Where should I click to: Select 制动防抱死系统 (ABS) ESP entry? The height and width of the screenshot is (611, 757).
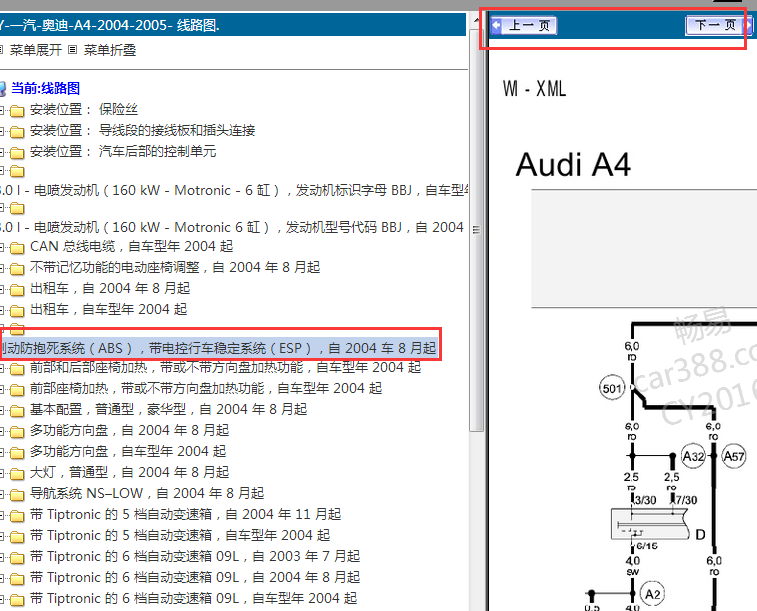[x=218, y=348]
